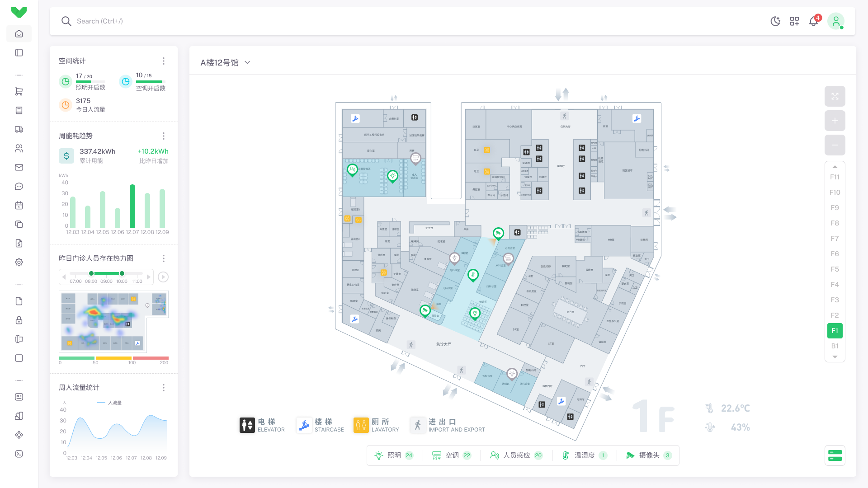Toggle 摄像头 camera device filter
This screenshot has height=488, width=868.
pos(648,455)
